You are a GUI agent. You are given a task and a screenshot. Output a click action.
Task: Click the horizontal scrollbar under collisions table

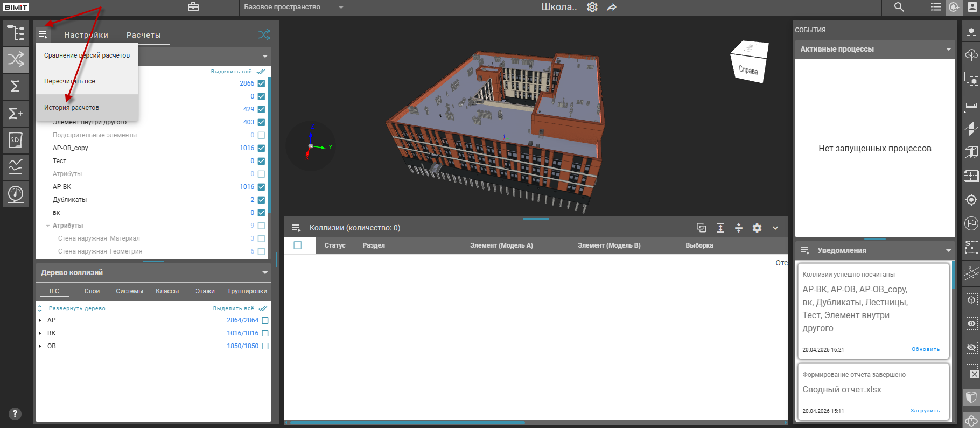407,423
